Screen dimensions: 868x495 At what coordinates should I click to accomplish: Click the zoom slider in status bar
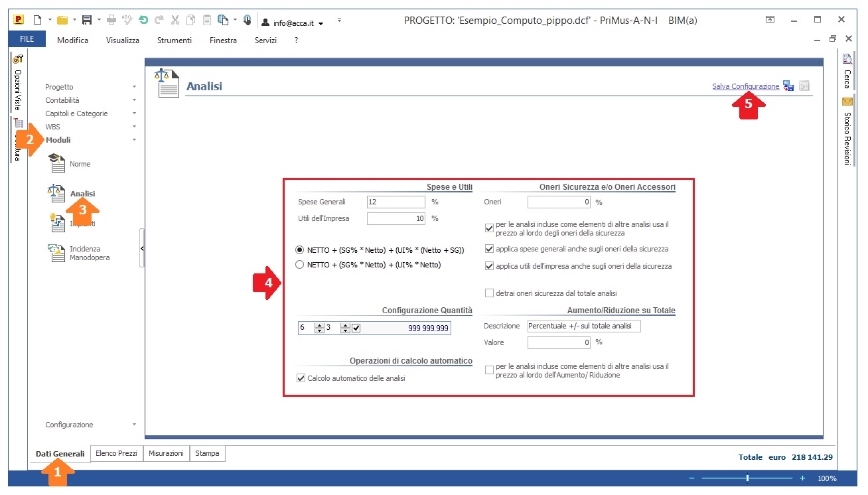[x=748, y=478]
